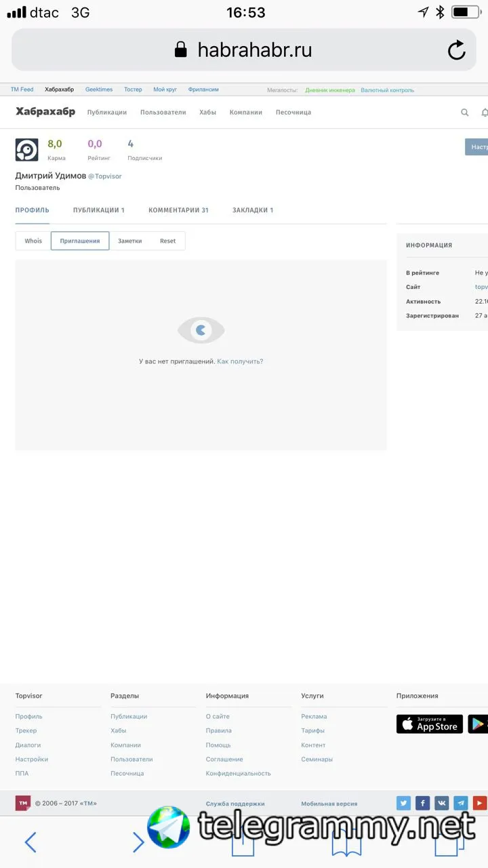Screen dimensions: 488x868
Task: Open Песочница in the top navigation
Action: click(x=293, y=113)
